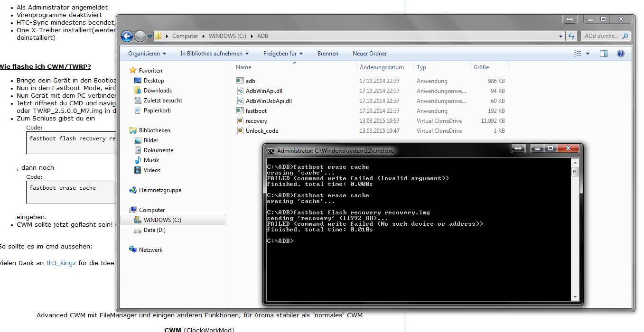Select Bibliotheken in the navigation pane
This screenshot has width=644, height=332.
pyautogui.click(x=154, y=130)
